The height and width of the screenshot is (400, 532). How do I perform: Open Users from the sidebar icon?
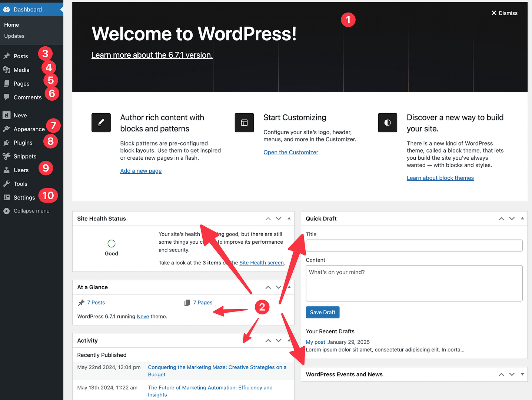[7, 170]
